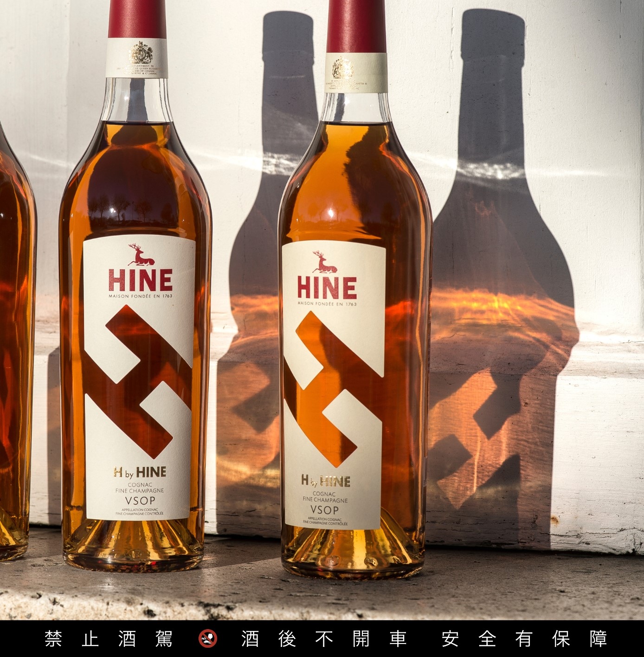644x657 pixels.
Task: Click the red foil cap of left bottle
Action: tap(137, 19)
